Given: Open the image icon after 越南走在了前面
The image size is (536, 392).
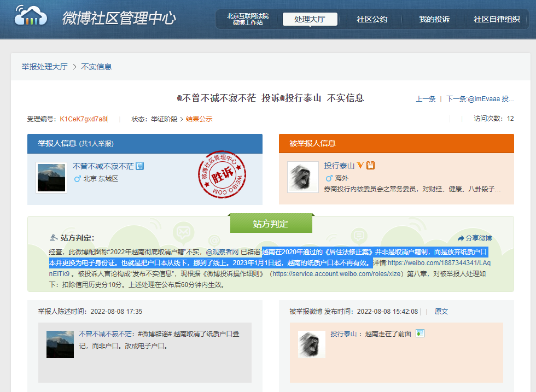Looking at the screenshot, I should point(420,333).
